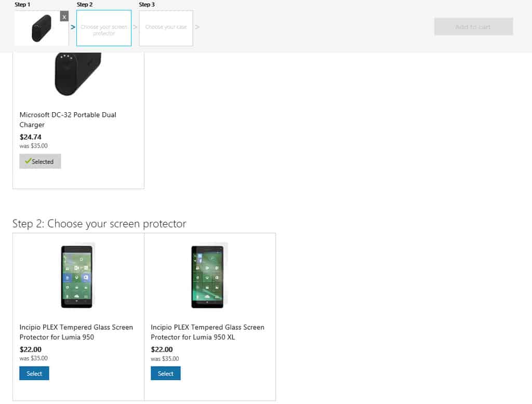
Task: Open the Step 1 charger thumbnail
Action: point(42,28)
